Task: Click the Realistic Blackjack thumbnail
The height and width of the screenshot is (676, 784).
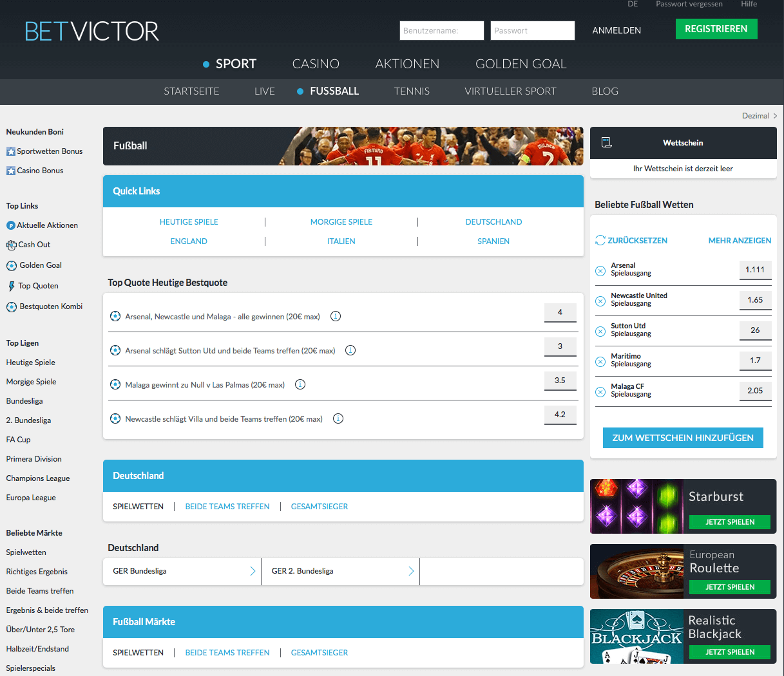Action: point(637,636)
